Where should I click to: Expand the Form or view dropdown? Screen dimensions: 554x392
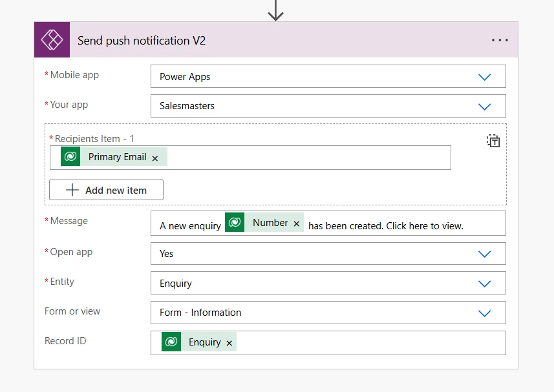coord(484,313)
